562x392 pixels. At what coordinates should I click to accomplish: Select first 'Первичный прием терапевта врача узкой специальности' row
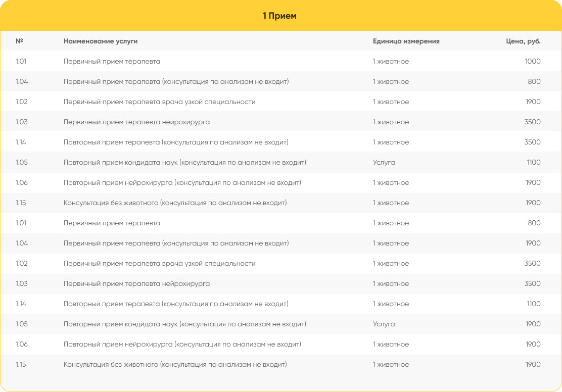(281, 102)
